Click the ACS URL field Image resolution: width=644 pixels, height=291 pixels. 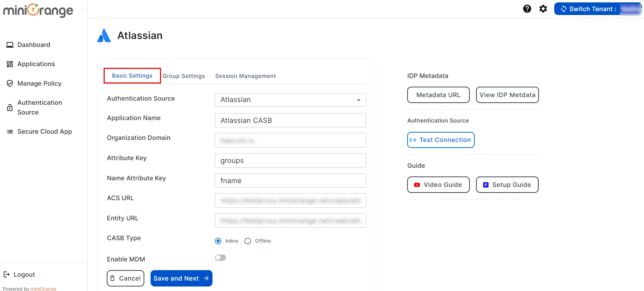coord(290,200)
